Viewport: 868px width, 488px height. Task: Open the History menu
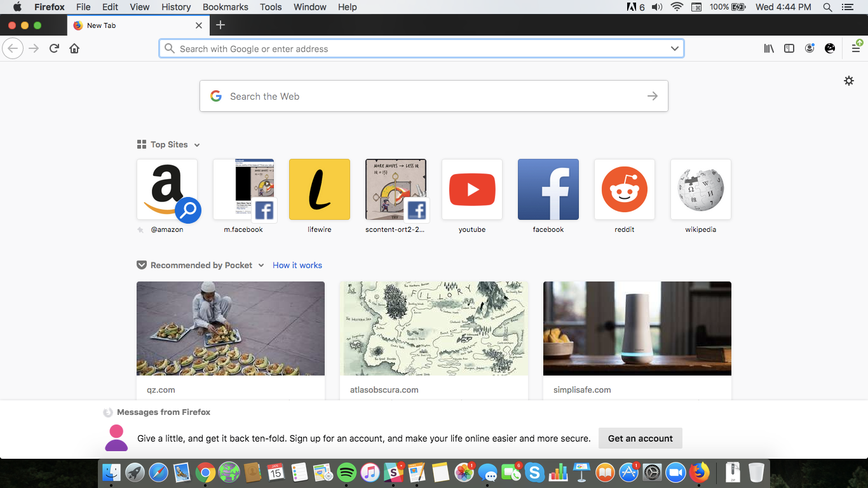click(176, 7)
